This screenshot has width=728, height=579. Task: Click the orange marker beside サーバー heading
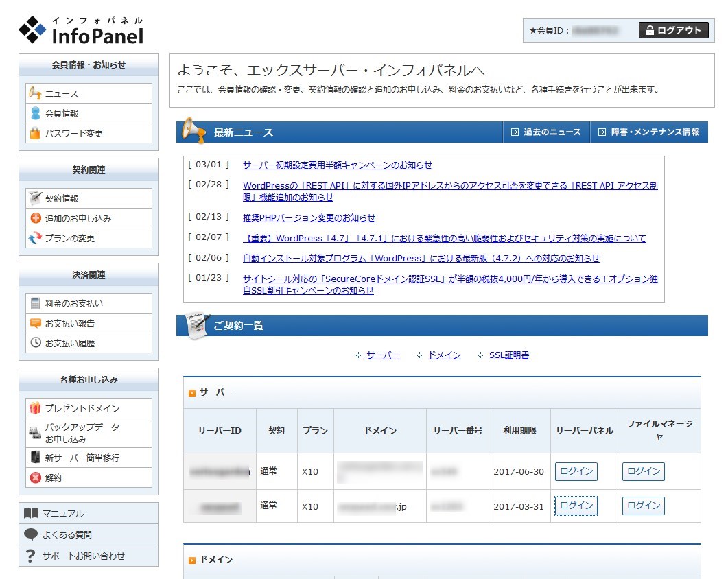click(x=191, y=393)
